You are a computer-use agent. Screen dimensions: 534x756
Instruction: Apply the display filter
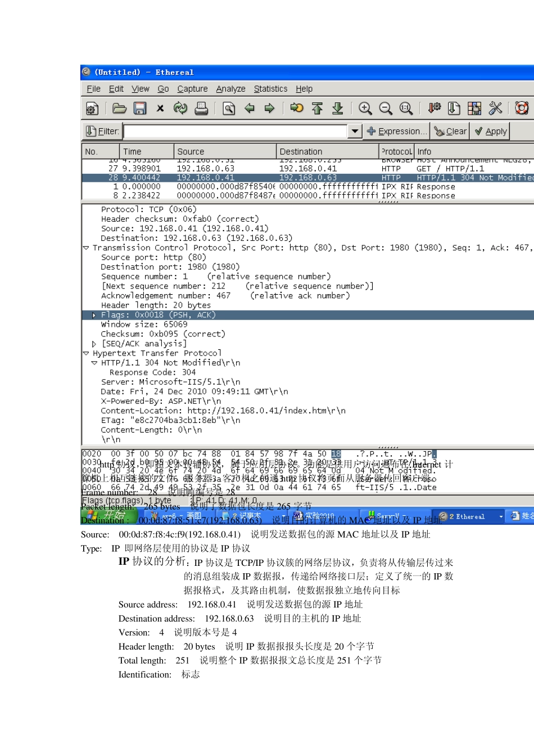pos(490,132)
